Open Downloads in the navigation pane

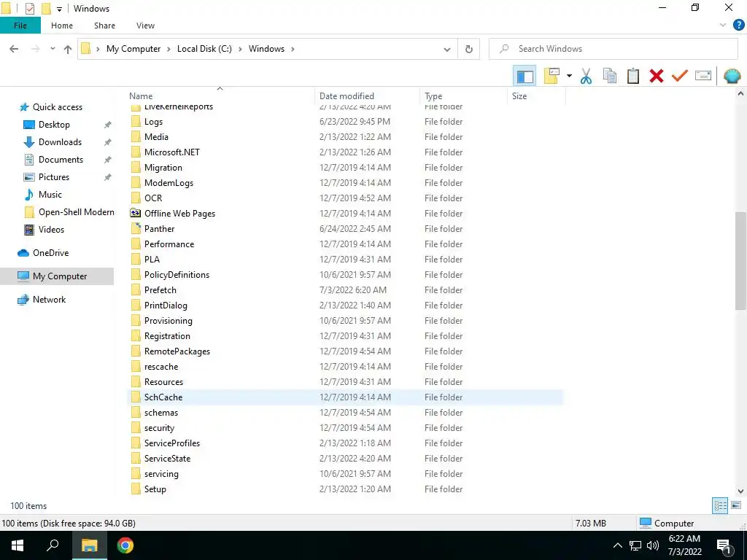[x=60, y=142]
